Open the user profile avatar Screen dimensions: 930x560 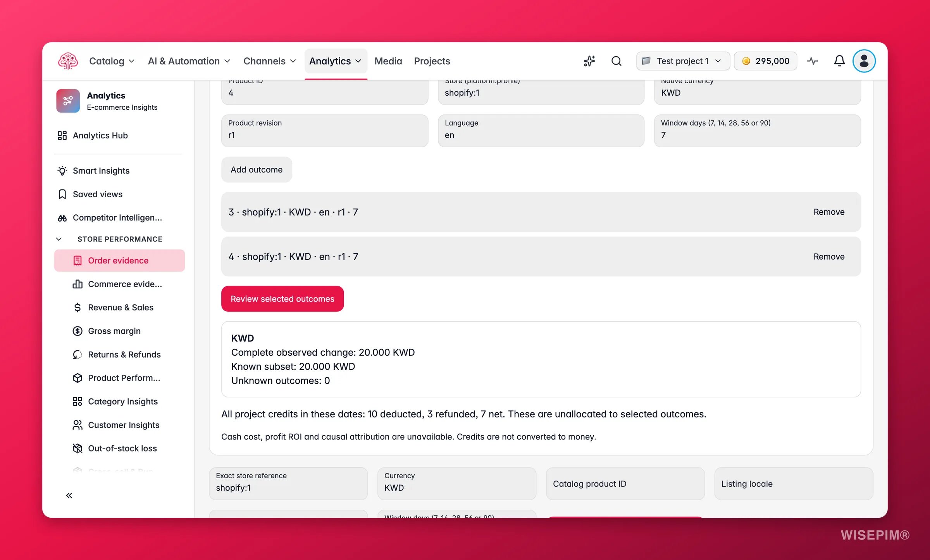tap(864, 61)
